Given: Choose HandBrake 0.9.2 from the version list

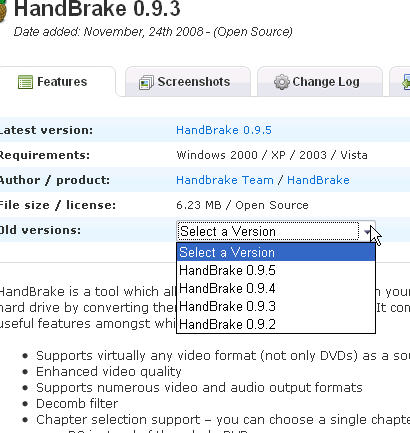Looking at the screenshot, I should [x=276, y=324].
